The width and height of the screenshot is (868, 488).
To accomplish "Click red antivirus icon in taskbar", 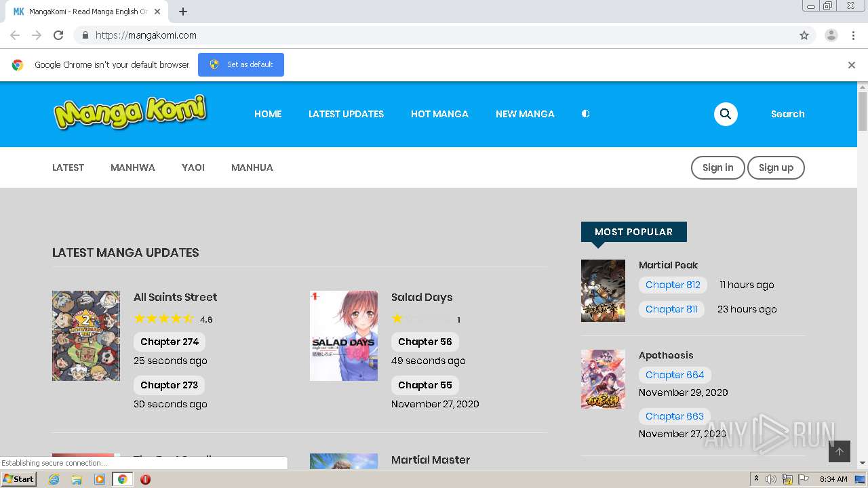I will (145, 479).
